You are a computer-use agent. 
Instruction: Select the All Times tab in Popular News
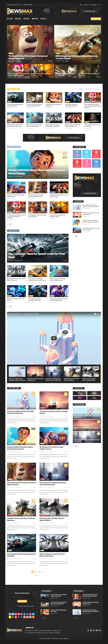[x=98, y=89]
